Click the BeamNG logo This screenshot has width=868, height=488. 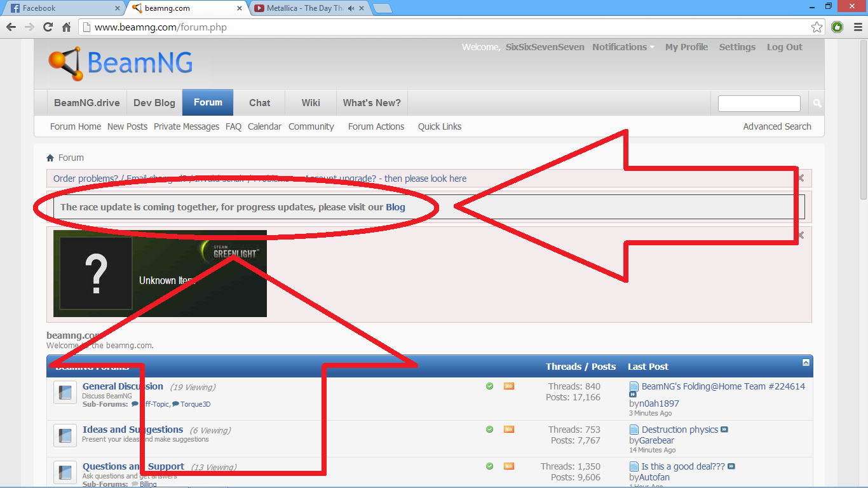click(120, 64)
